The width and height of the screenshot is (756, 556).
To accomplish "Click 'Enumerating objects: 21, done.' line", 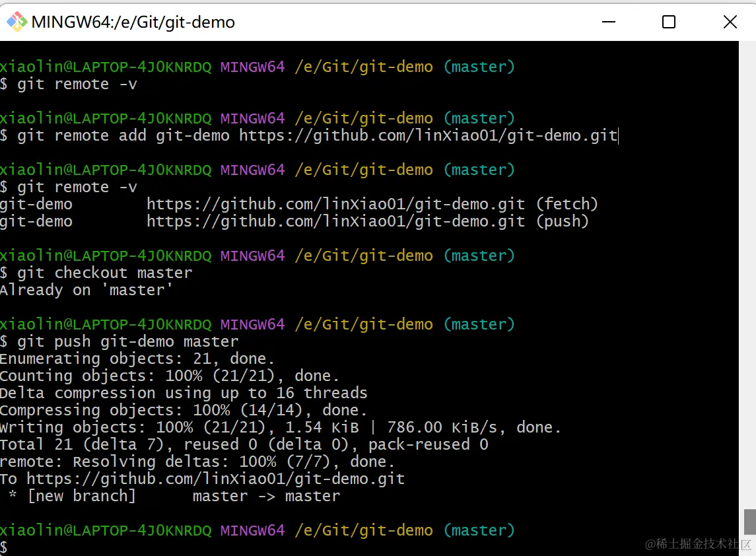I will point(137,359).
